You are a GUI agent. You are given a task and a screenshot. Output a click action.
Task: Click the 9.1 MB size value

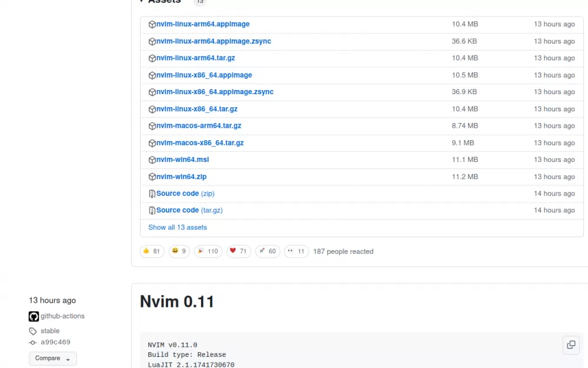(463, 143)
